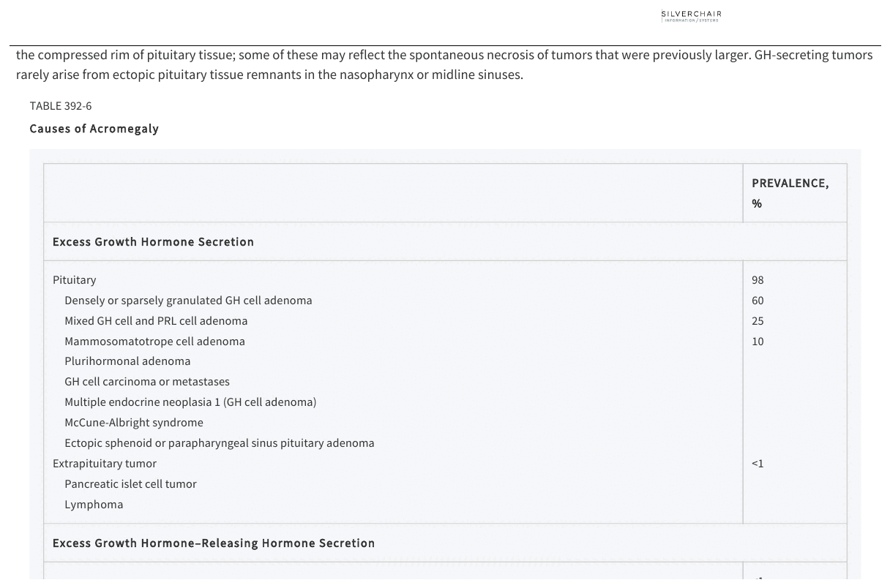Image resolution: width=890 pixels, height=588 pixels.
Task: Click GH cell carcinoma or metastases text
Action: click(x=147, y=382)
